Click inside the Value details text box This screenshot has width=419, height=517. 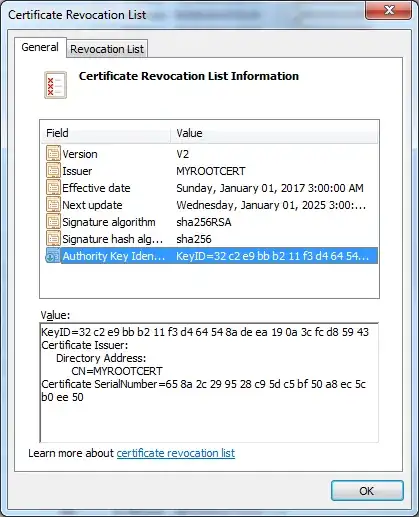[x=209, y=383]
